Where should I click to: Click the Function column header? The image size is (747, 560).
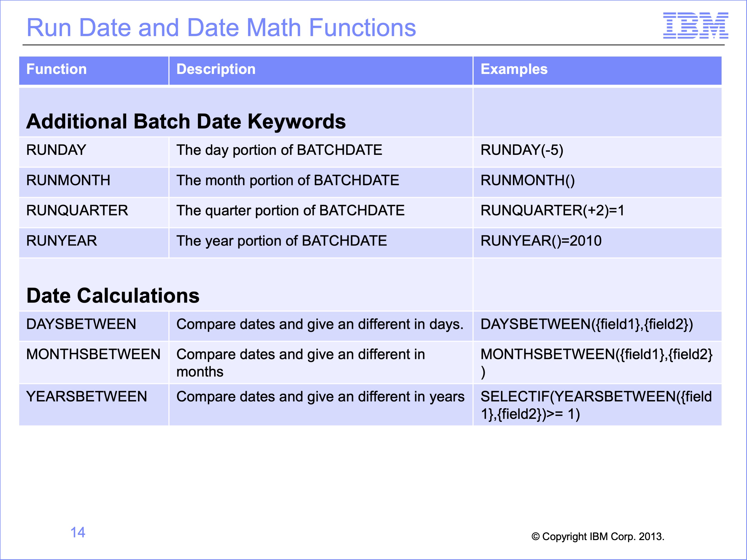94,70
